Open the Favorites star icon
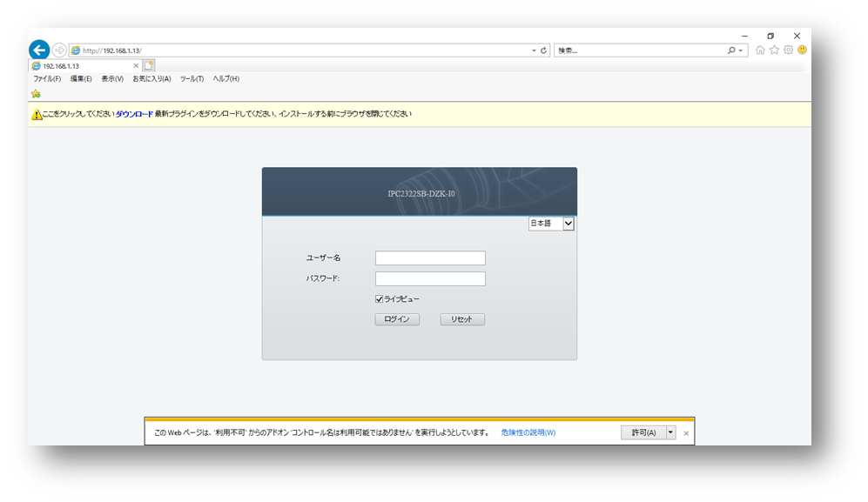This screenshot has height=502, width=868. pyautogui.click(x=775, y=50)
